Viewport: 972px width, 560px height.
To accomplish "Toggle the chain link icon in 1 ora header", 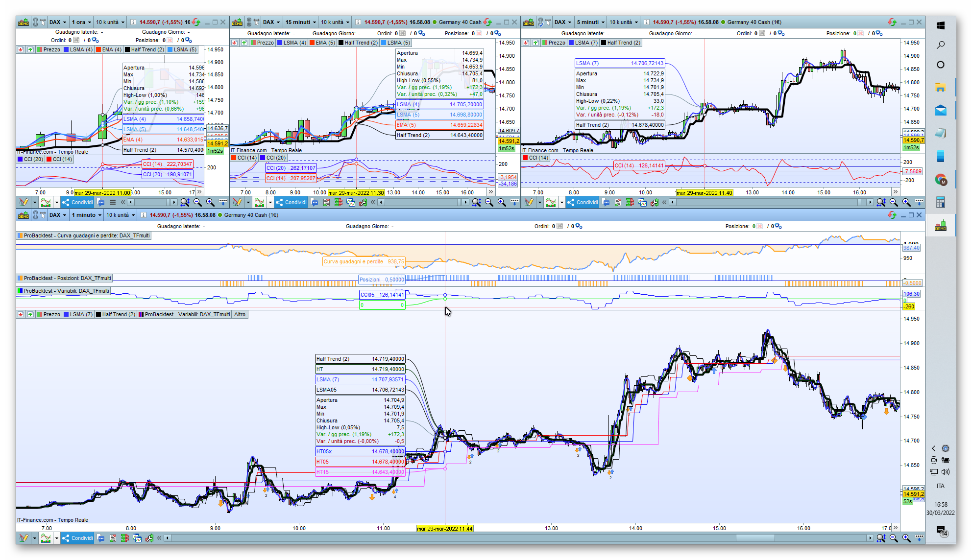I will point(35,22).
